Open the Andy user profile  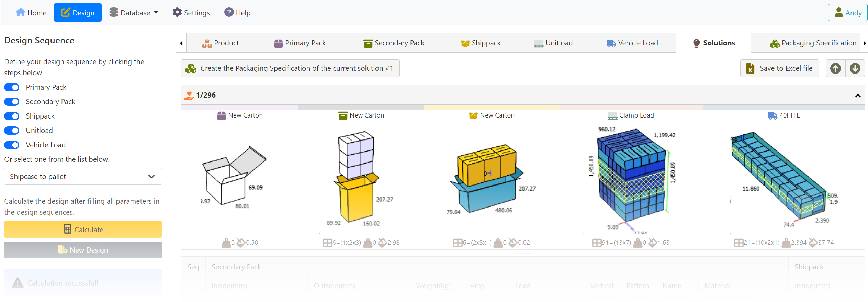click(848, 13)
